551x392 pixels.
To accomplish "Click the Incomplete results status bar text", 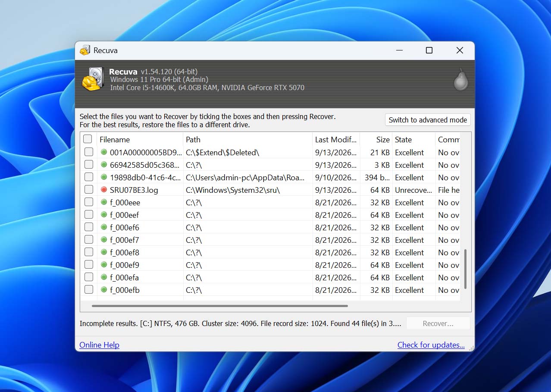I will 241,323.
